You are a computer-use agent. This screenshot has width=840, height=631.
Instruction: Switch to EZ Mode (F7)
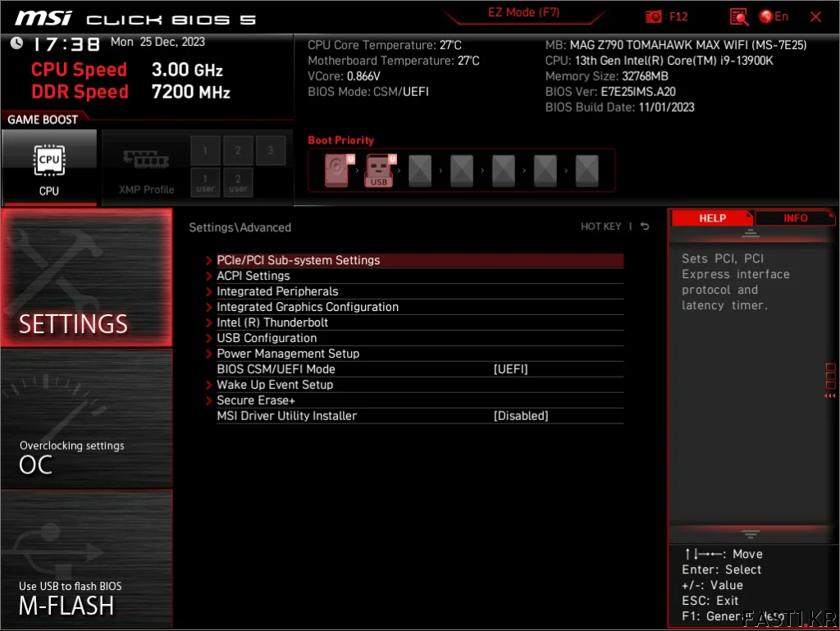tap(523, 13)
